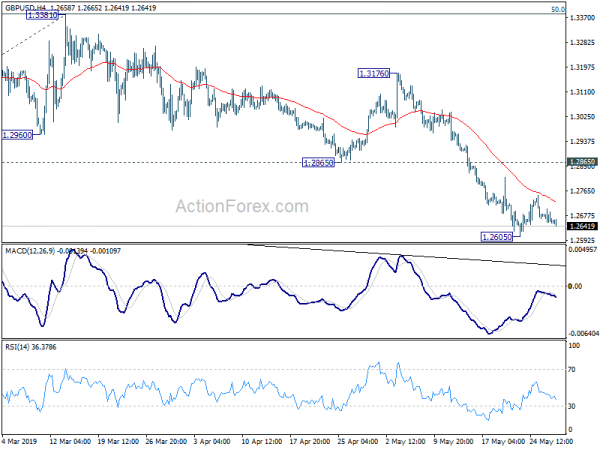The height and width of the screenshot is (450, 600).
Task: Click the 1.28650 boxed price label on chart
Action: coord(318,163)
